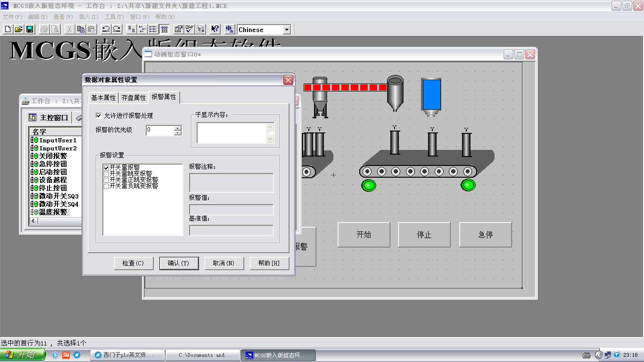This screenshot has width=644, height=362.
Task: Click the Properties toolbar icon
Action: tap(179, 29)
